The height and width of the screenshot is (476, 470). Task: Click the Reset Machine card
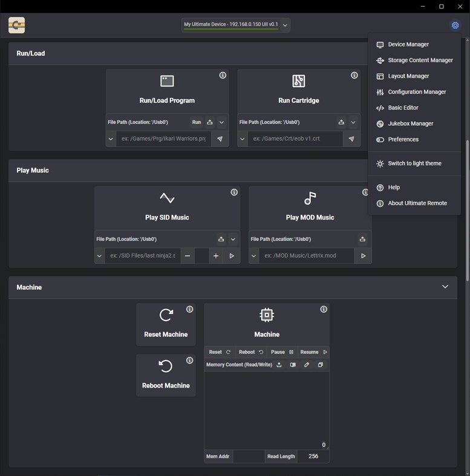166,324
